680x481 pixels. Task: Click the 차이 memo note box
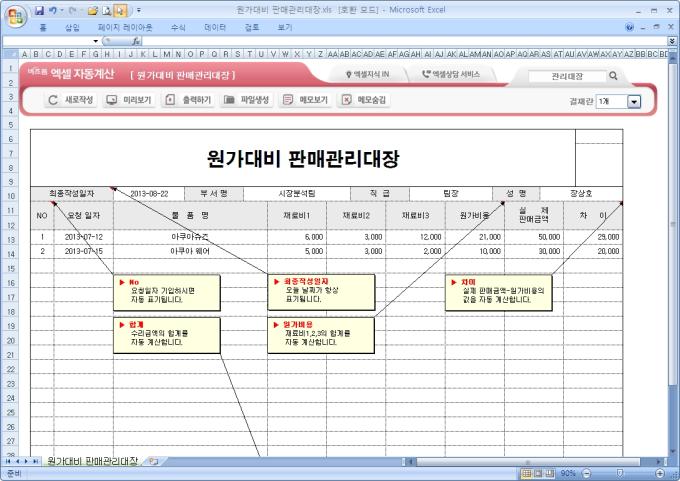499,293
